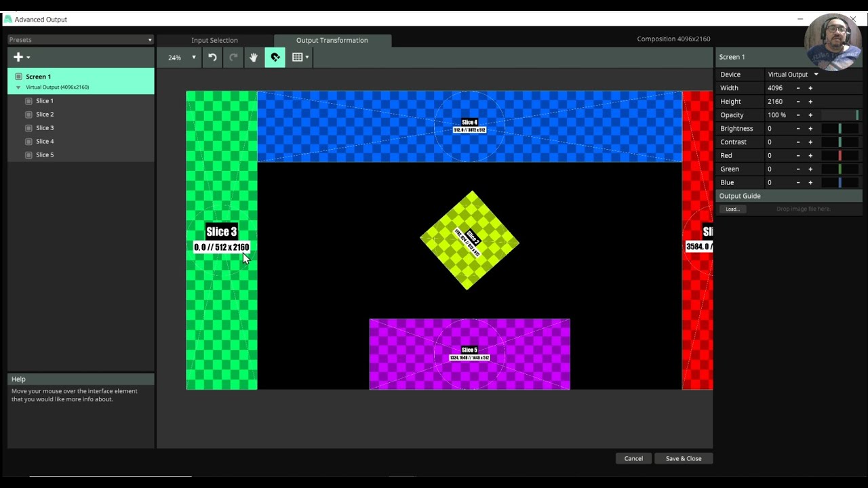Toggle the Screen 1 enable box
The width and height of the screenshot is (868, 488).
tap(18, 77)
